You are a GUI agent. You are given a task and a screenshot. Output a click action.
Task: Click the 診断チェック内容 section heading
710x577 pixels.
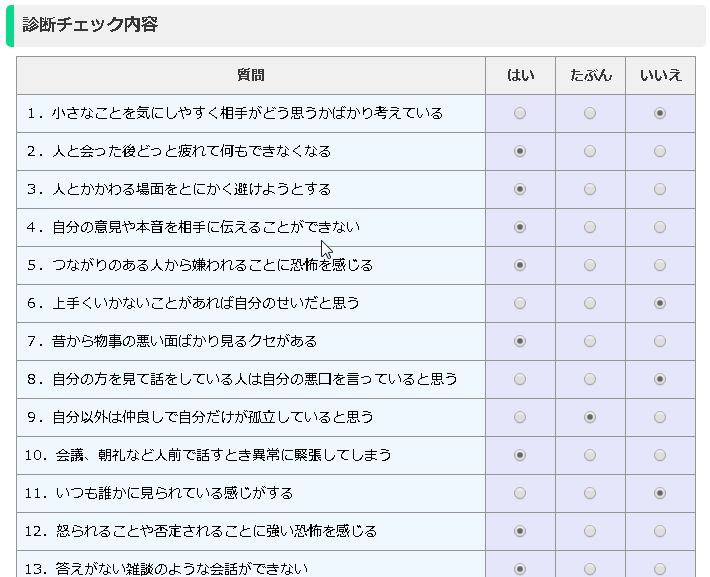coord(91,25)
